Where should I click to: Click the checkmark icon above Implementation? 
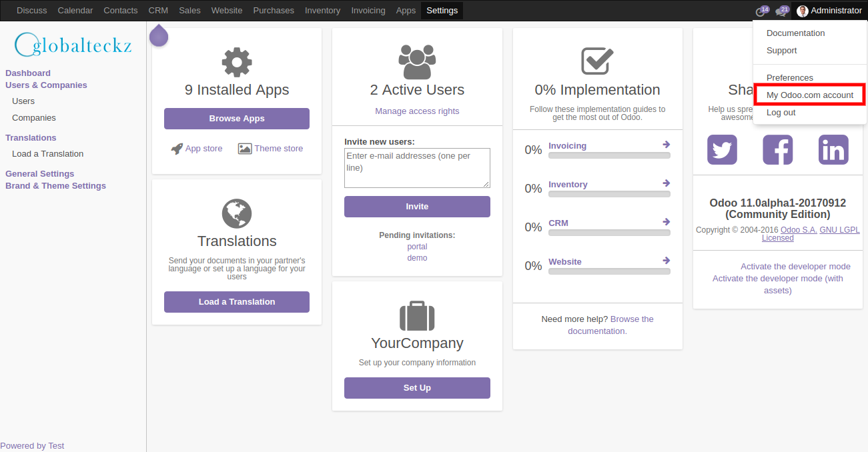pyautogui.click(x=597, y=61)
